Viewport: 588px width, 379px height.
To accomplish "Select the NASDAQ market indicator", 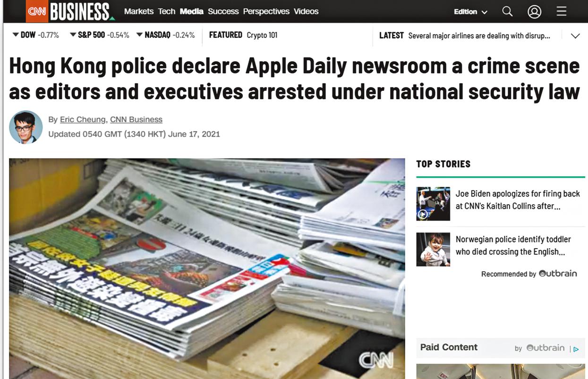I will click(x=165, y=35).
